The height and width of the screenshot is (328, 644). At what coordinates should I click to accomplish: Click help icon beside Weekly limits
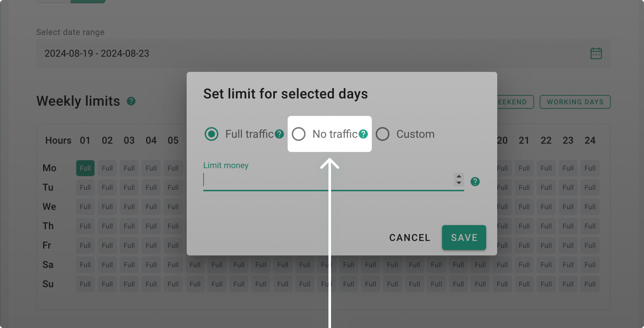tap(131, 101)
